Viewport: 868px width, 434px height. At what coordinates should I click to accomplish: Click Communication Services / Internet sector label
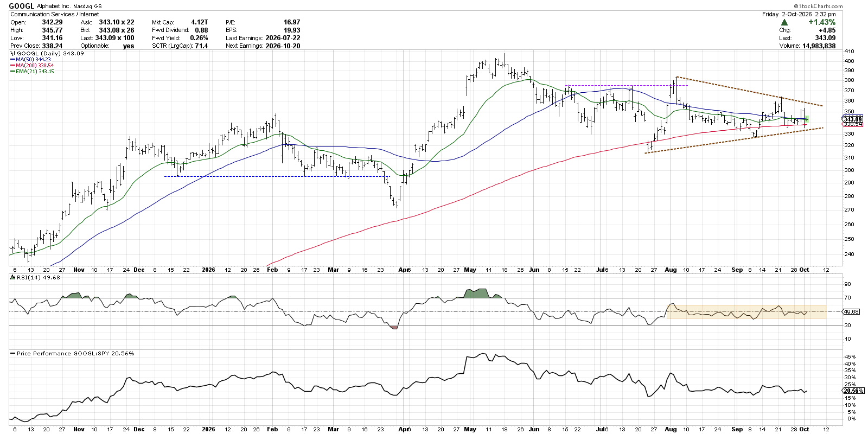[55, 14]
